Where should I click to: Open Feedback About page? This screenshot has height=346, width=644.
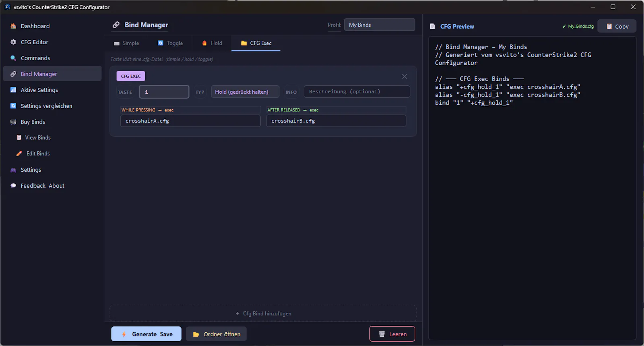(52, 185)
